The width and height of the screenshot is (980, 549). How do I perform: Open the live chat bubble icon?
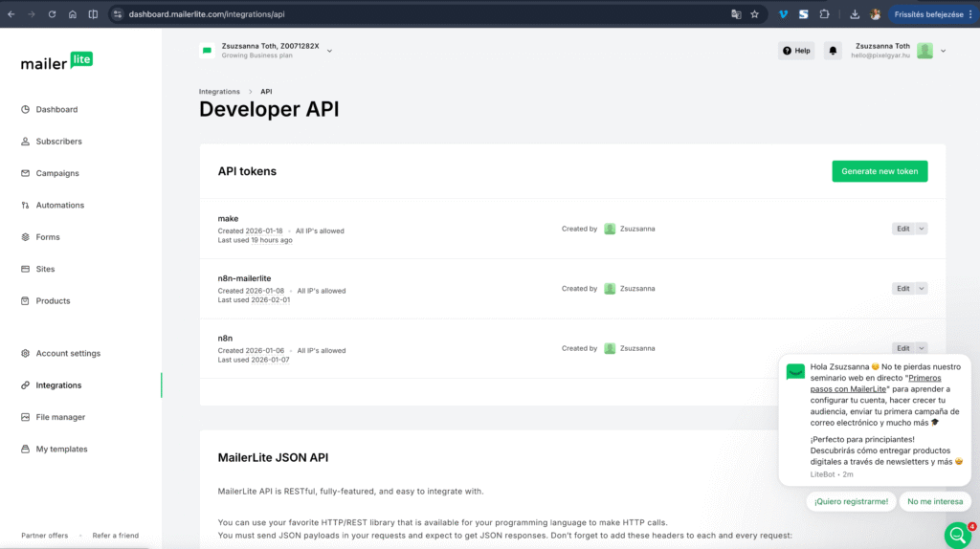[x=957, y=535]
